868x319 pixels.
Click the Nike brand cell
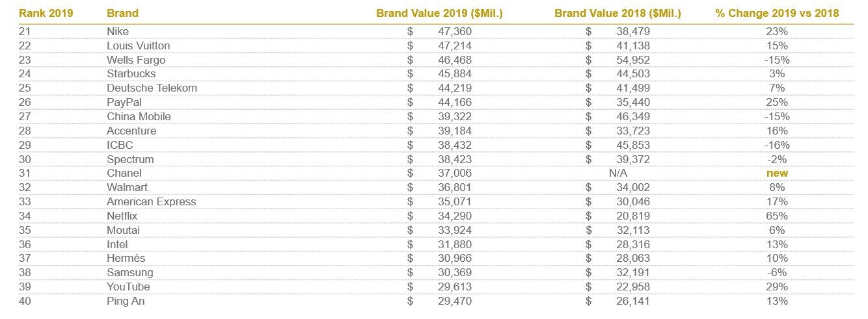(x=118, y=31)
